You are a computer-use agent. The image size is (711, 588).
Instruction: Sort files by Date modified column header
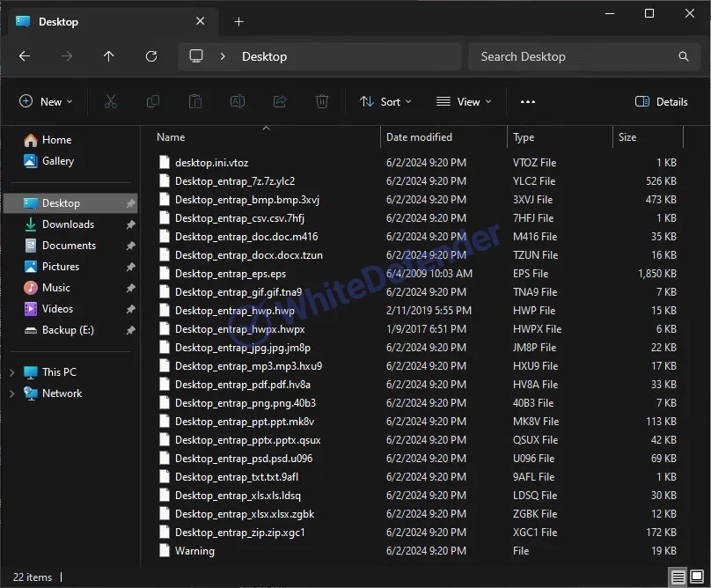click(419, 137)
